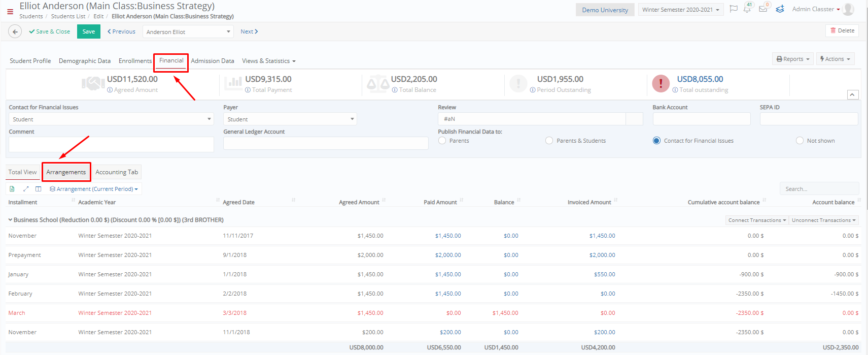Open the Actions dropdown
Image resolution: width=868 pixels, height=355 pixels.
click(835, 59)
